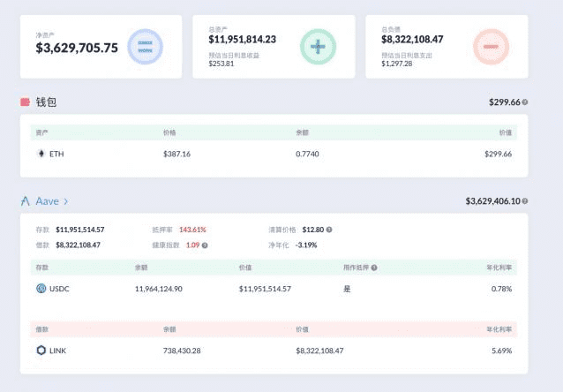Screen dimensions: 563x392
Task: Click the ETH price $387.16
Action: [x=176, y=155]
